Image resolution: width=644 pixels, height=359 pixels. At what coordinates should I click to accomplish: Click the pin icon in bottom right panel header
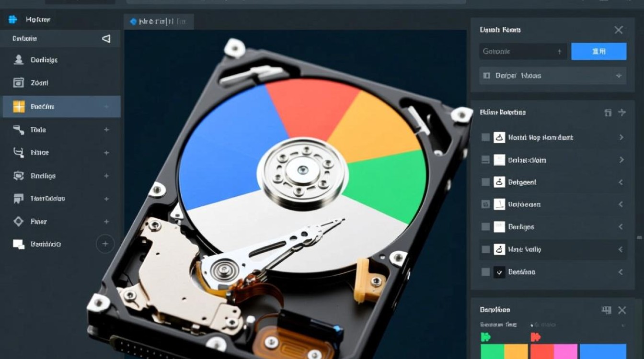(606, 310)
